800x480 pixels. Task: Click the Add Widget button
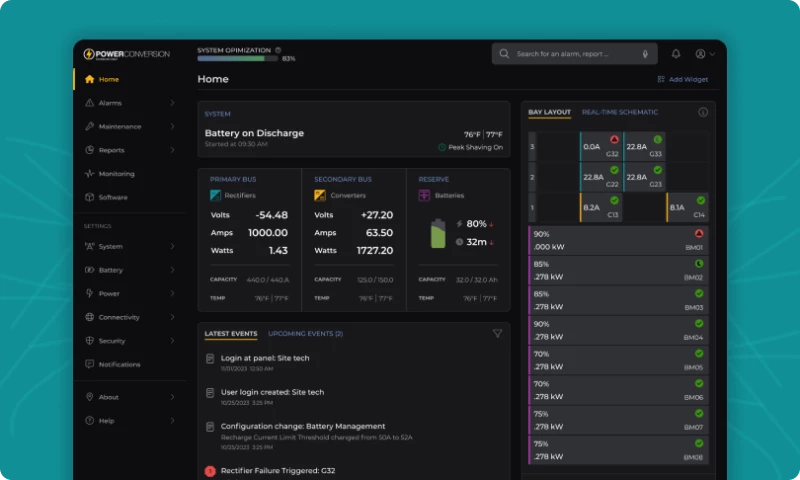pos(682,79)
